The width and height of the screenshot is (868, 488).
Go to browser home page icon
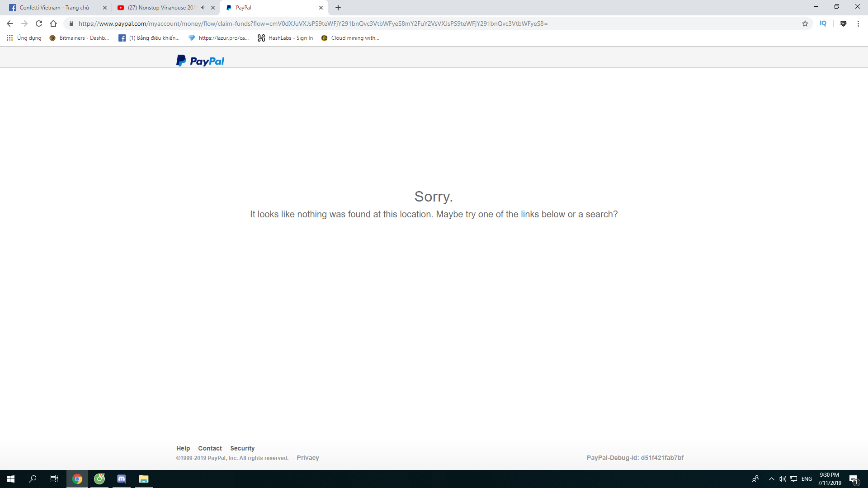tap(53, 23)
